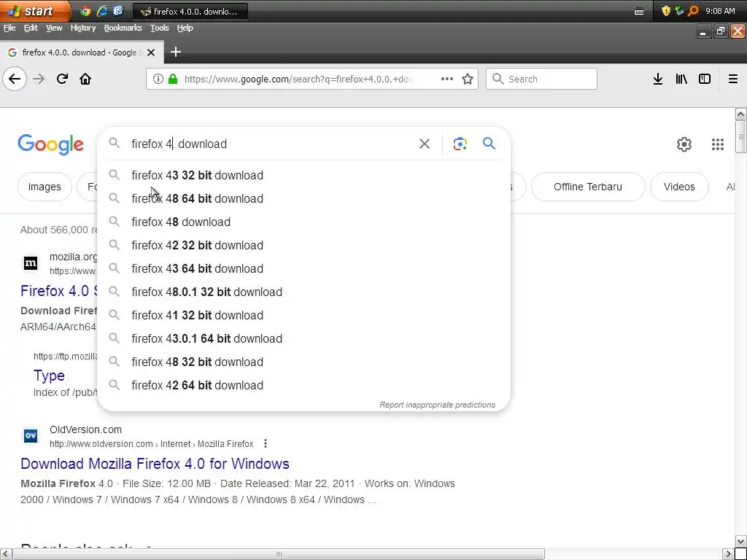The height and width of the screenshot is (560, 747).
Task: Open the Type ftp.mozilla sub-result link
Action: click(x=49, y=376)
